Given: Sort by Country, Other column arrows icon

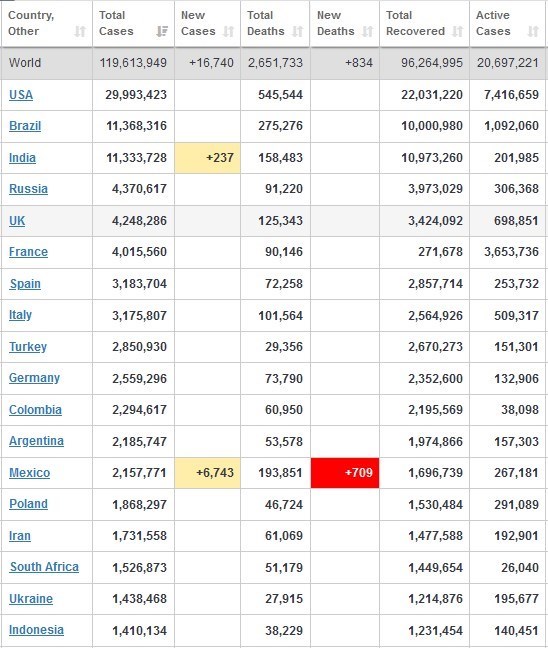Looking at the screenshot, I should 80,31.
